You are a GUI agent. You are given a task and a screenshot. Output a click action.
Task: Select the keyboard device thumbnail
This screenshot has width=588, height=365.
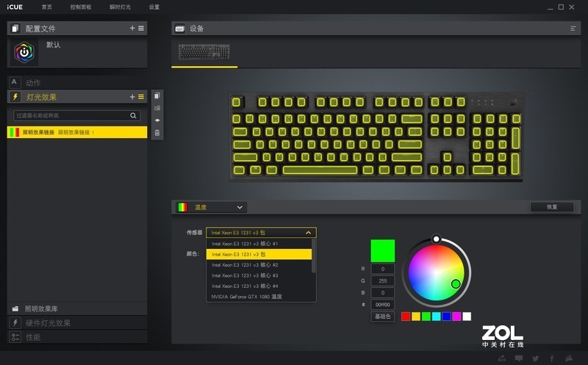(x=204, y=51)
